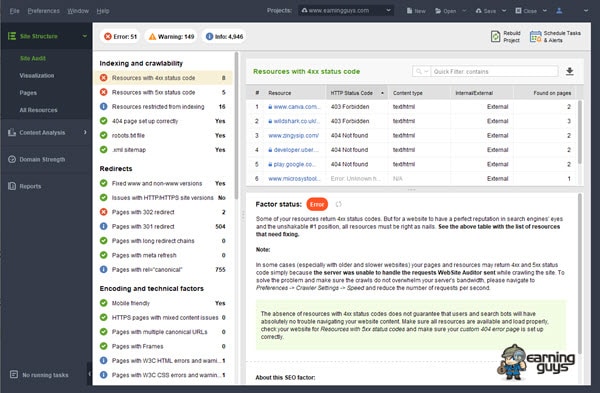
Task: Click the export download icon
Action: 570,72
